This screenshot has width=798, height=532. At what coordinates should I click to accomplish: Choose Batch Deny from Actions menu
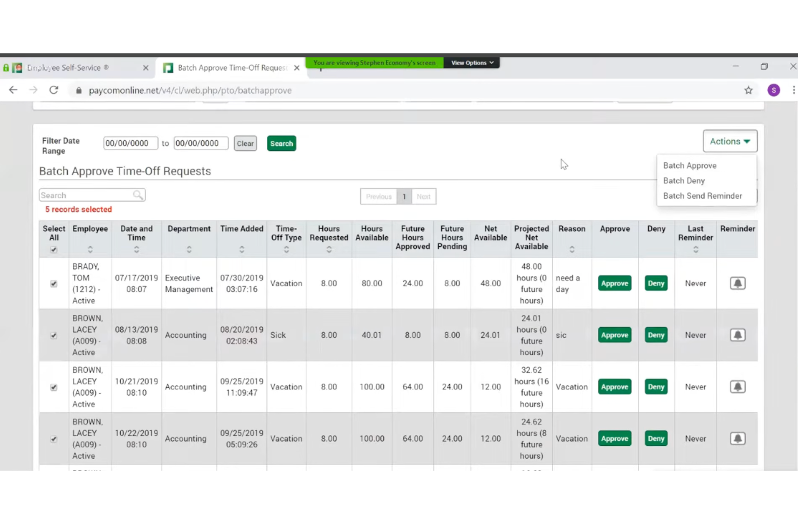click(684, 181)
